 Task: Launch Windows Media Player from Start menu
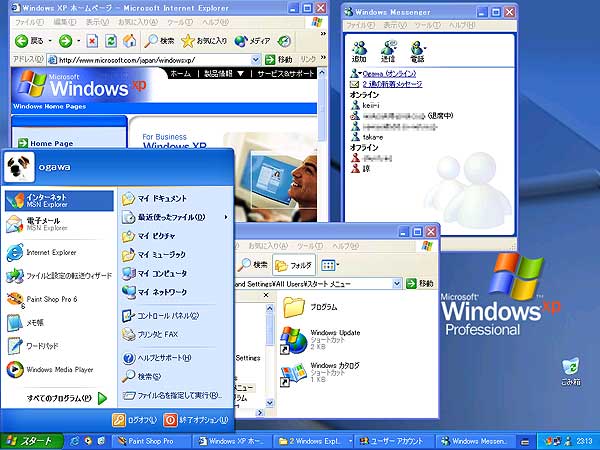point(59,369)
